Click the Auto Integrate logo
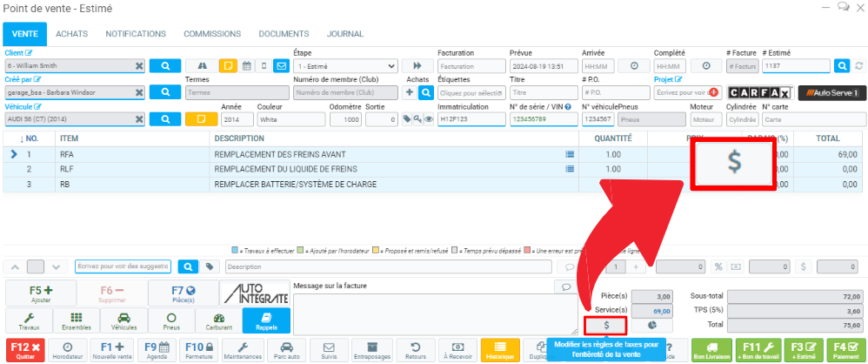 pos(254,293)
